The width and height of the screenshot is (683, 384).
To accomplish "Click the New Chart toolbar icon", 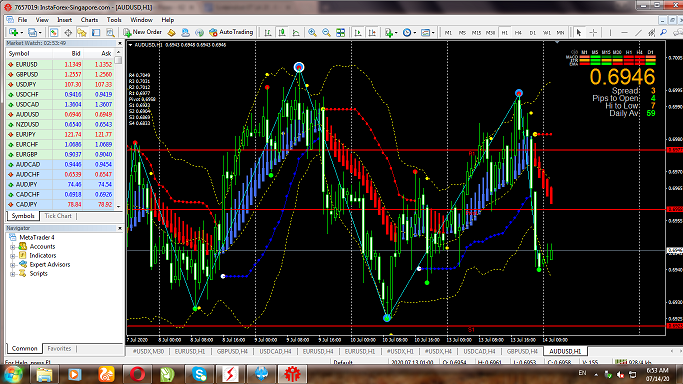I will pyautogui.click(x=14, y=32).
